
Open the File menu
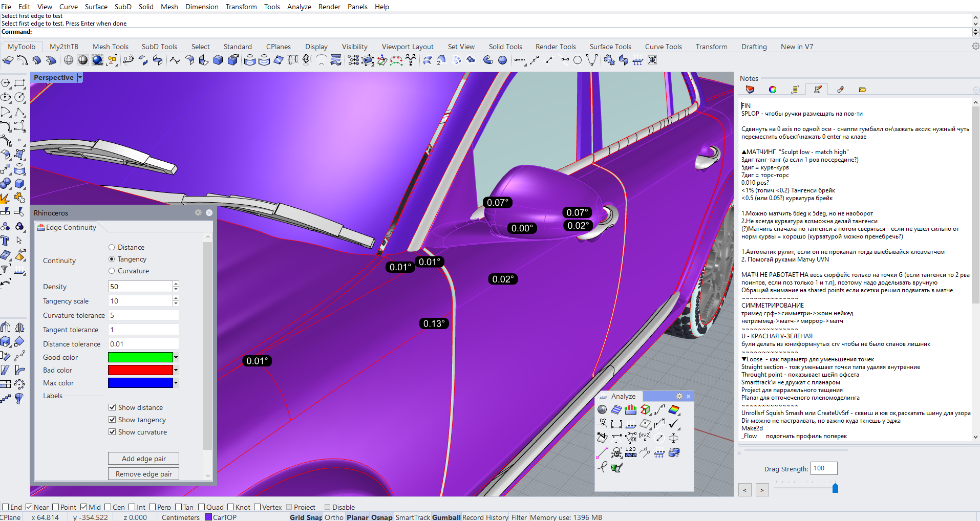pos(6,7)
